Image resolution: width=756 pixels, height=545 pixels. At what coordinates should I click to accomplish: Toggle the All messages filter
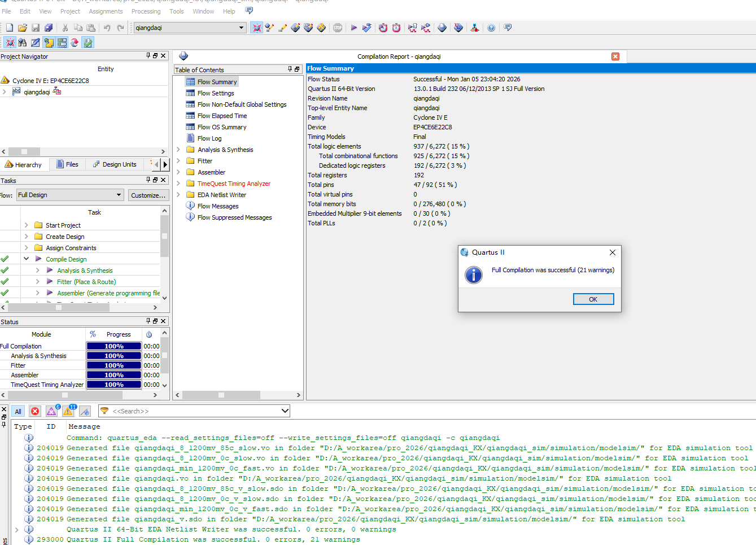coord(18,411)
